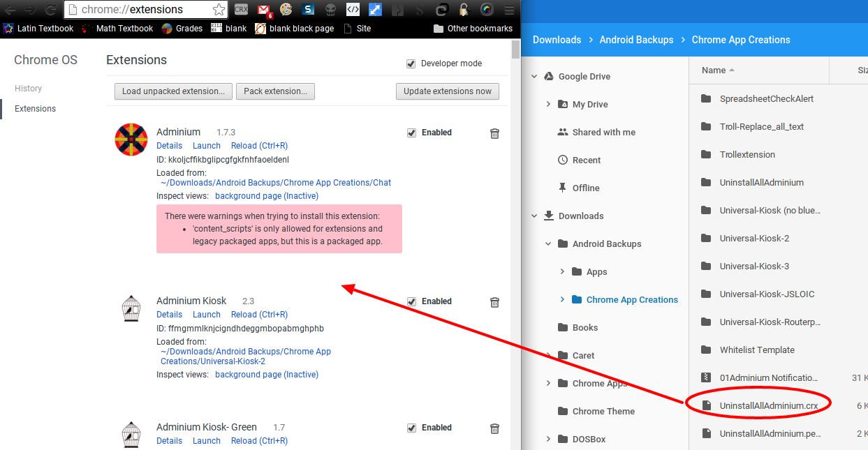This screenshot has width=868, height=450.
Task: Click the browser reload button
Action: coord(50,10)
